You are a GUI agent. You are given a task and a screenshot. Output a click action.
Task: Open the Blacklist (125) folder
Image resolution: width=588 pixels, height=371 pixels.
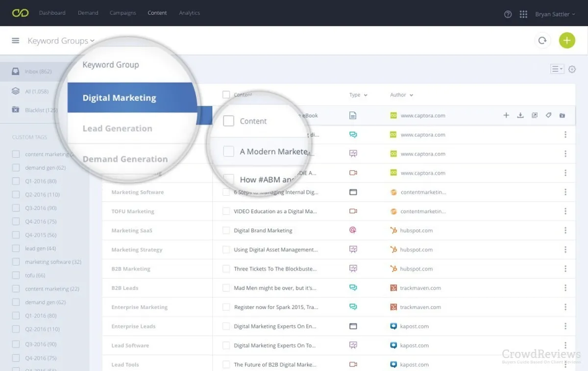click(41, 110)
